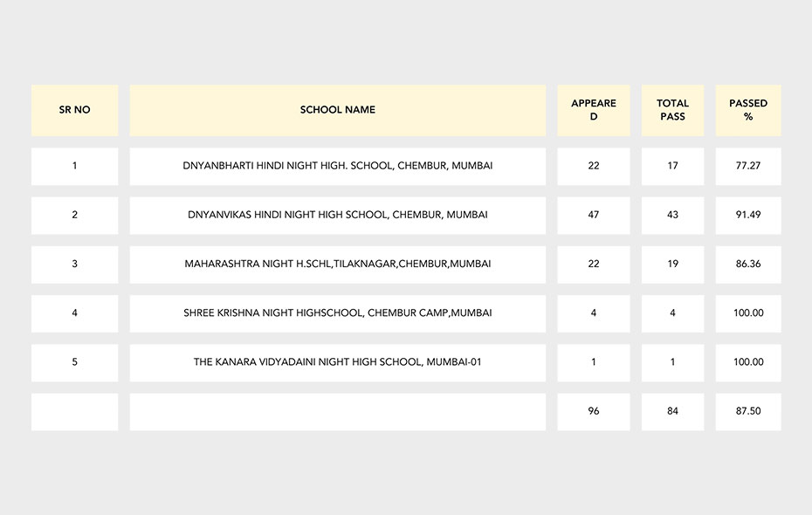The image size is (812, 515).
Task: Select Maharashtra Night H.Schl Tilaknagar cell
Action: point(337,264)
